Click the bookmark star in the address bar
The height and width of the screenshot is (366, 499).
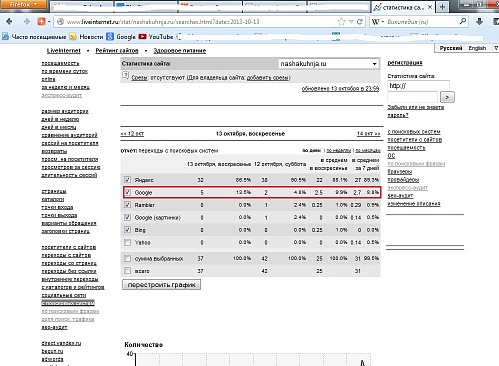341,22
